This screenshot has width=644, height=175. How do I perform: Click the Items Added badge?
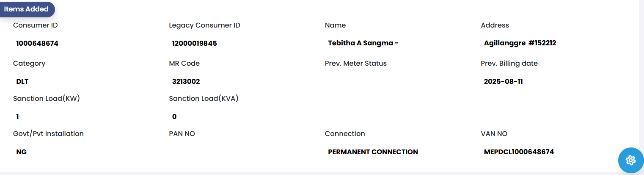(x=26, y=9)
